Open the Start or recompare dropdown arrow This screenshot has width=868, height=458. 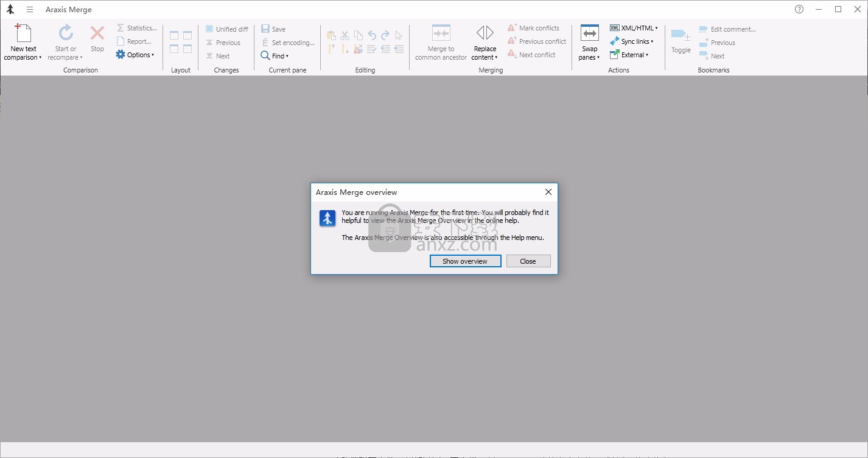click(81, 58)
